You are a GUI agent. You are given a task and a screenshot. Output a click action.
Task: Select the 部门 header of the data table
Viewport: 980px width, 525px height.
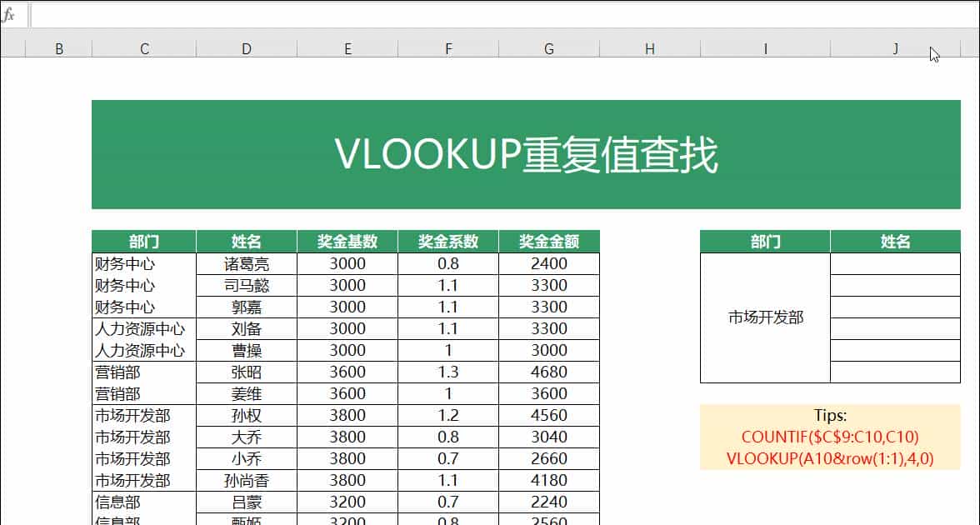[x=144, y=241]
